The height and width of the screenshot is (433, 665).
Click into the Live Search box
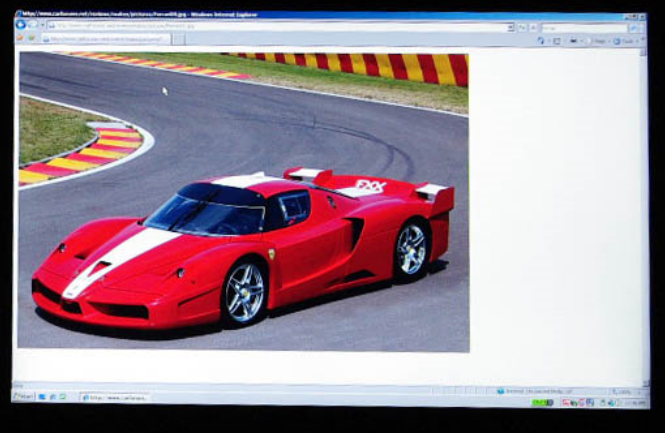tap(584, 28)
